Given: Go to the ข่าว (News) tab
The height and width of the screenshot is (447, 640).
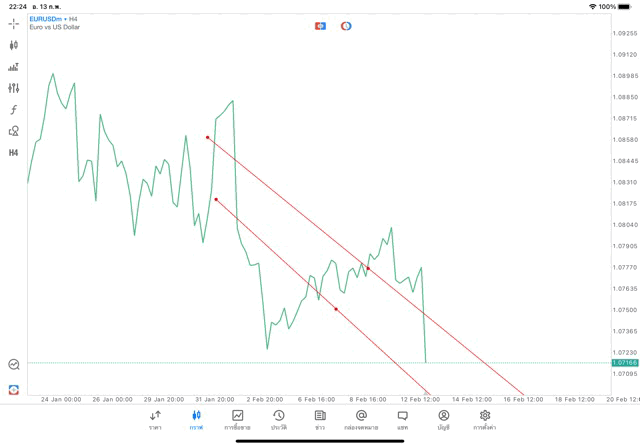Looking at the screenshot, I should pos(320,419).
